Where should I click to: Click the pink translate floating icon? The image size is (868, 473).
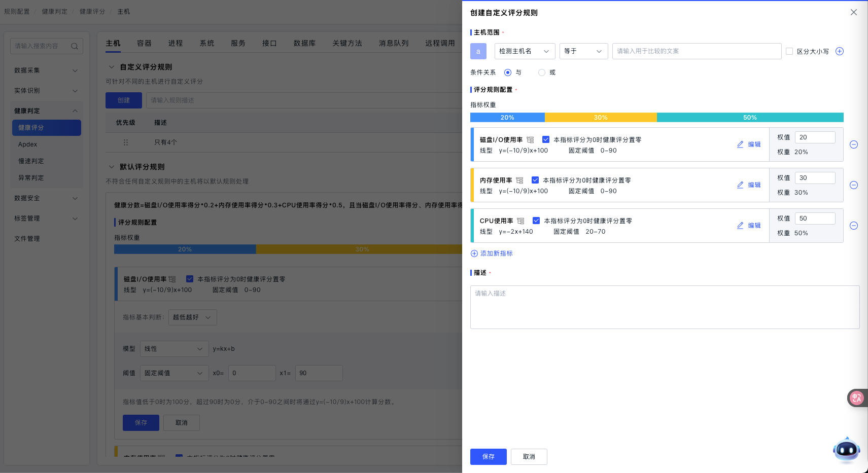[x=856, y=398]
